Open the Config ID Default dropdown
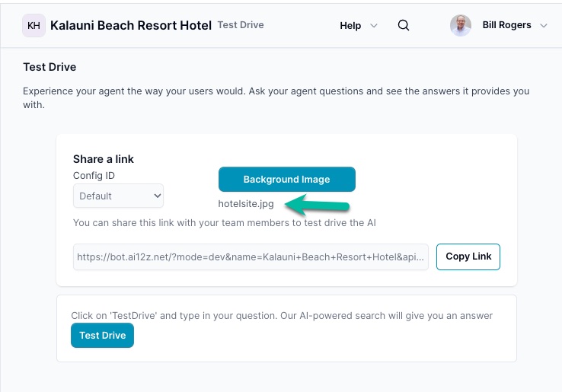Image resolution: width=562 pixels, height=392 pixels. click(118, 196)
